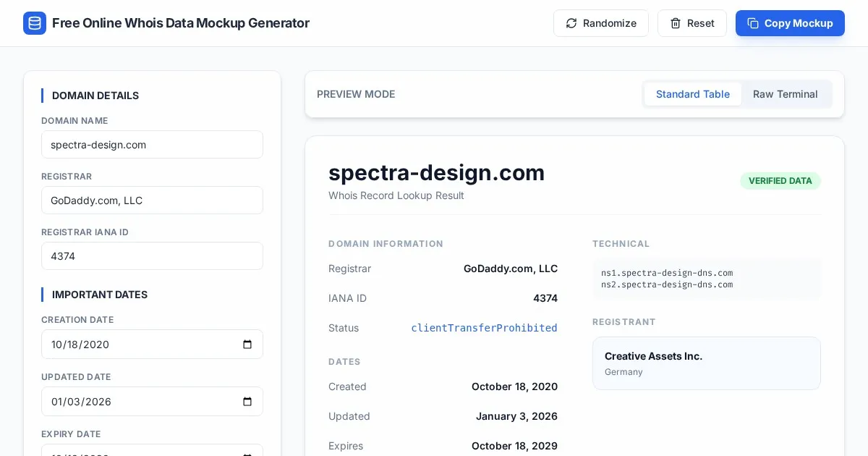Image resolution: width=868 pixels, height=456 pixels.
Task: Switch to Standard Table preview
Action: [692, 94]
